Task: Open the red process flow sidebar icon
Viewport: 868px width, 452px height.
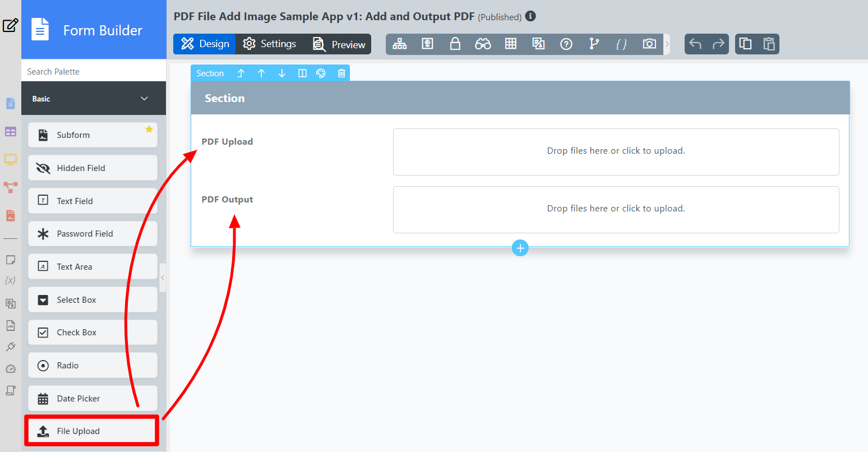Action: click(x=10, y=187)
